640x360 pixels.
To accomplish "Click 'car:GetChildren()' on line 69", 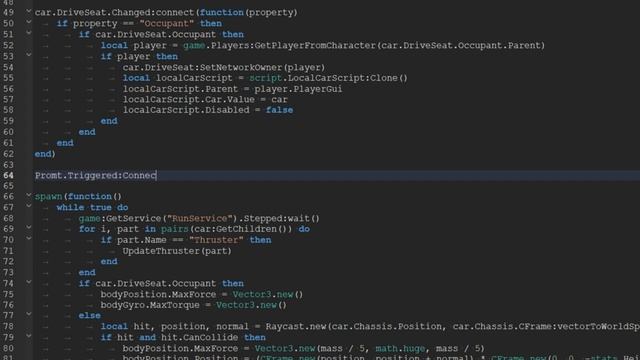I will point(240,229).
